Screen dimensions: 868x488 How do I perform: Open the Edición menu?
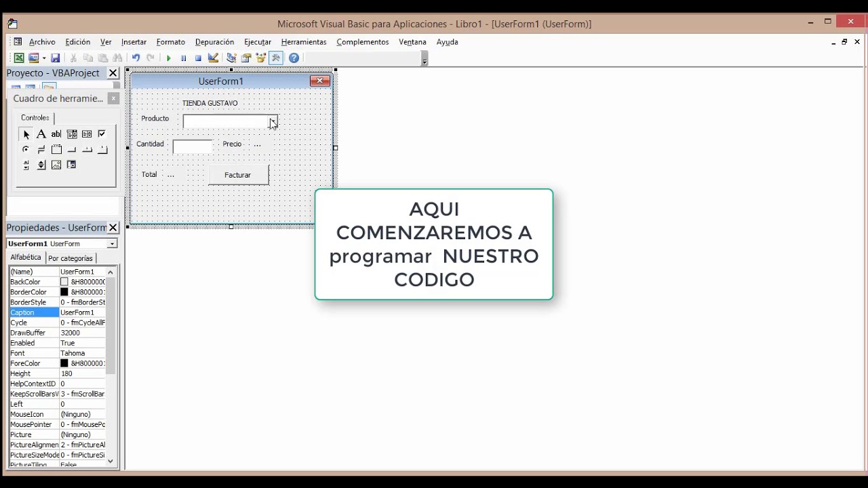coord(78,42)
